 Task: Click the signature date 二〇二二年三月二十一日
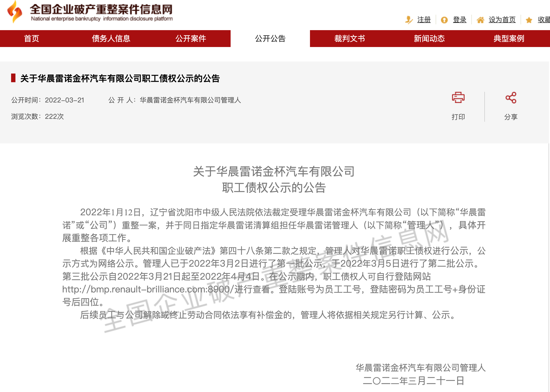pos(413,381)
